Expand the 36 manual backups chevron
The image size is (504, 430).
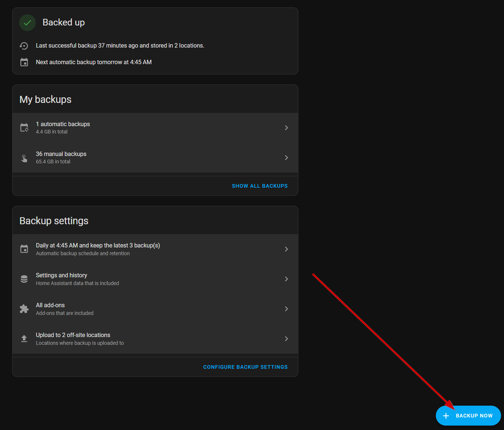point(286,157)
